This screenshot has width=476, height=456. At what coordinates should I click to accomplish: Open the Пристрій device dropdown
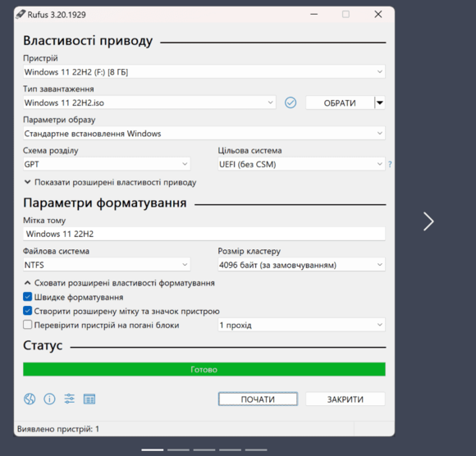204,72
